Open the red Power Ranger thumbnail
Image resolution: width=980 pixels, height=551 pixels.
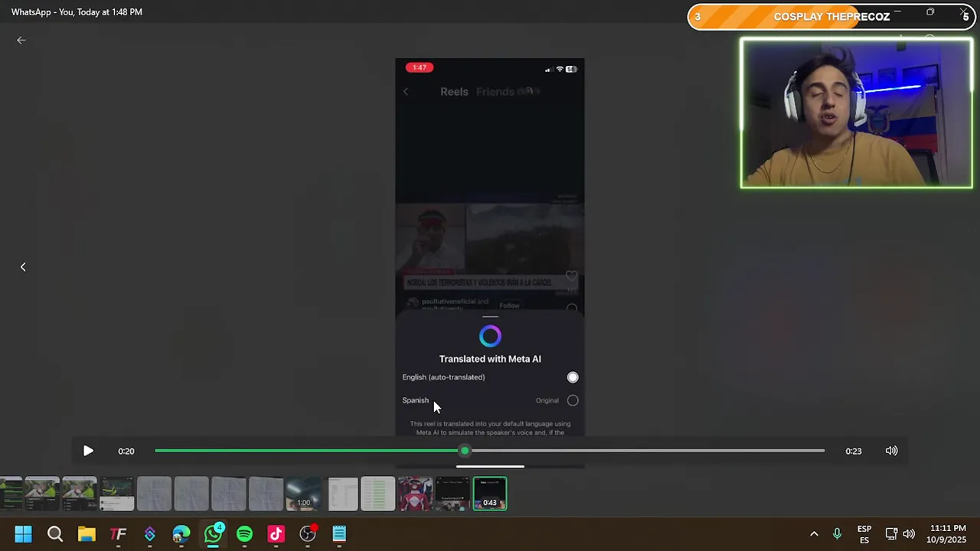[415, 494]
